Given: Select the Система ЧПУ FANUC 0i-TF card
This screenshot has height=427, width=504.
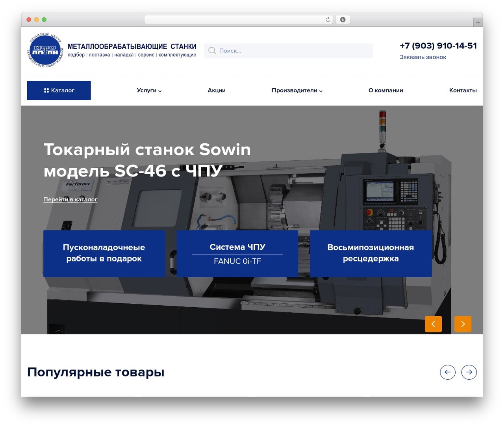Looking at the screenshot, I should pyautogui.click(x=237, y=253).
